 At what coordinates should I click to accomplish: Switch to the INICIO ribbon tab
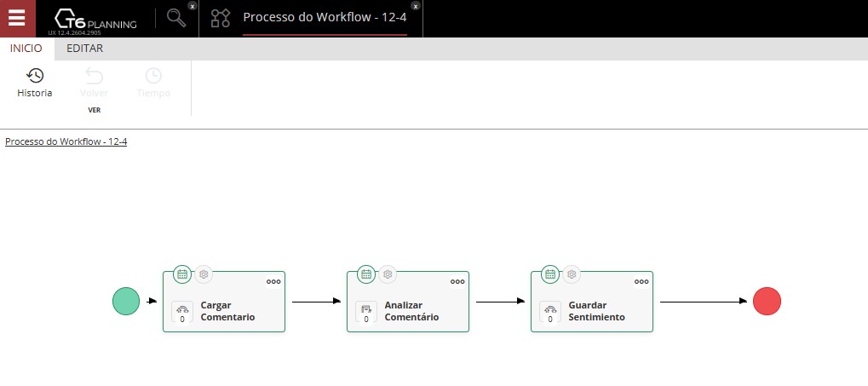point(26,49)
